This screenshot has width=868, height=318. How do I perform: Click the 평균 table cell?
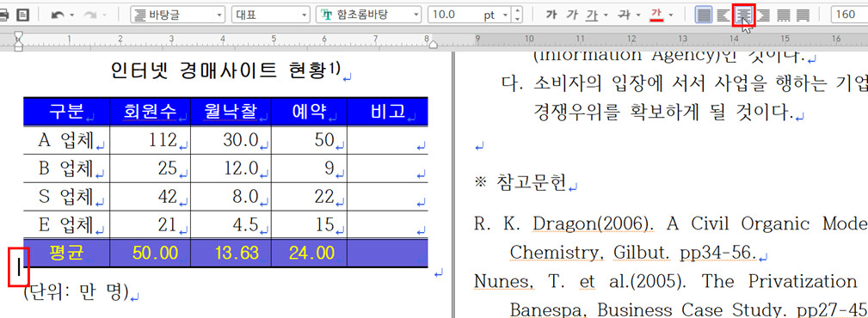click(66, 254)
